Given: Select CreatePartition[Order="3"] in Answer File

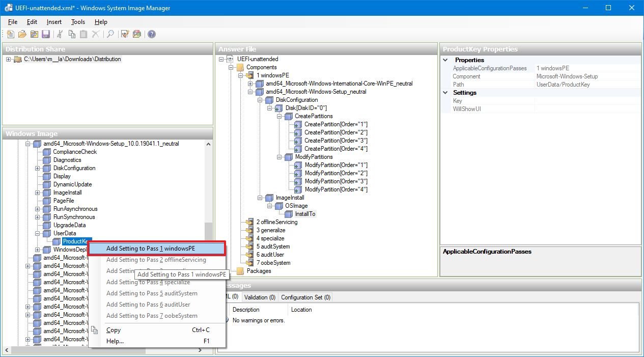Looking at the screenshot, I should [336, 141].
